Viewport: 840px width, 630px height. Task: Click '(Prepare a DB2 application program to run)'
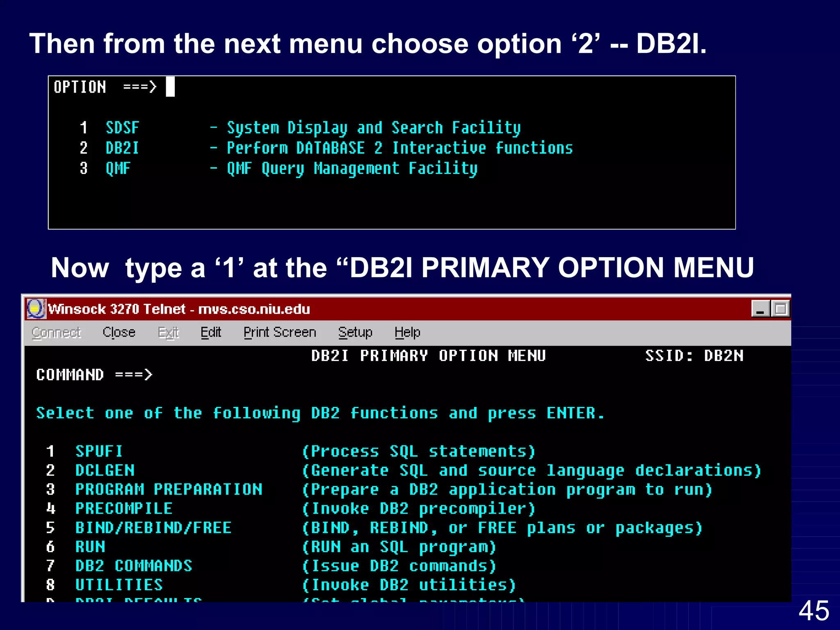click(507, 490)
